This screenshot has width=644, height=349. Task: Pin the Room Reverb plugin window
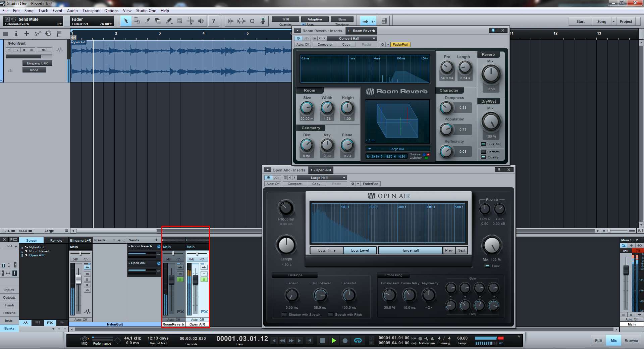(493, 31)
